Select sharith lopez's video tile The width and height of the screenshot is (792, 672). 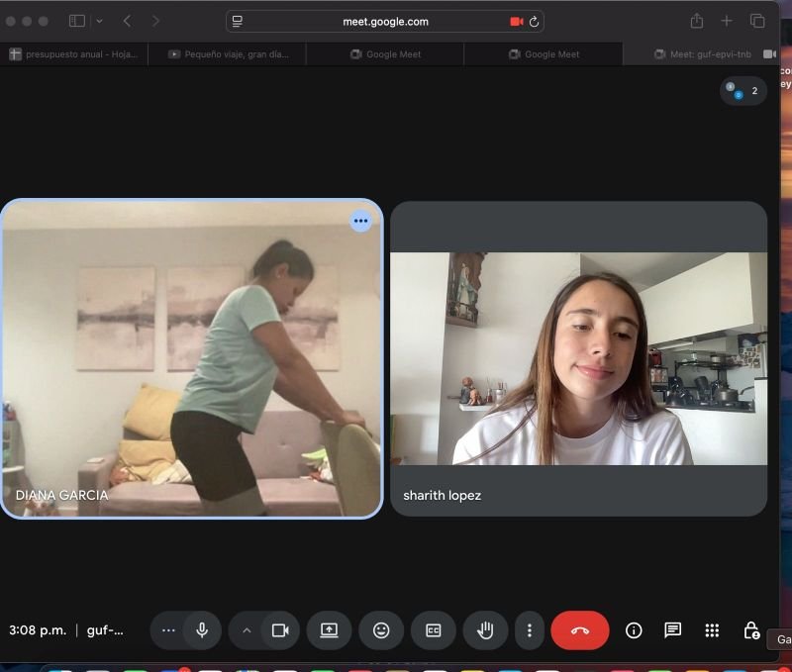click(578, 358)
